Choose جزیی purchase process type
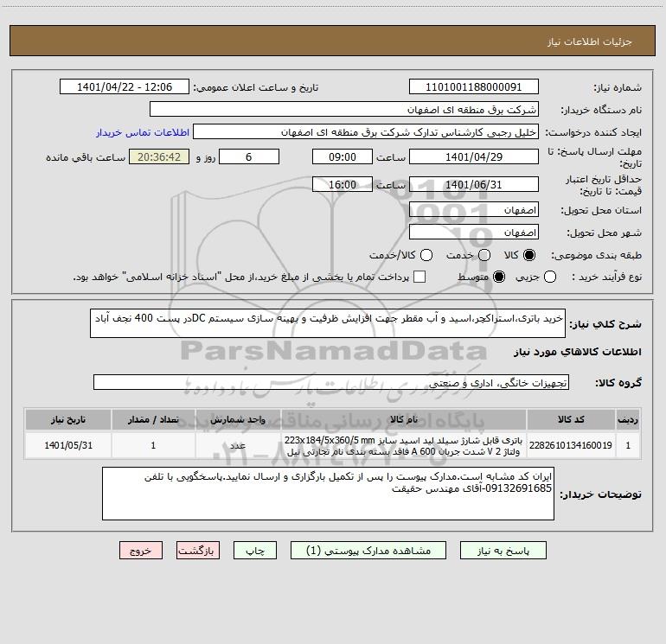Image resolution: width=666 pixels, height=644 pixels. pyautogui.click(x=549, y=277)
